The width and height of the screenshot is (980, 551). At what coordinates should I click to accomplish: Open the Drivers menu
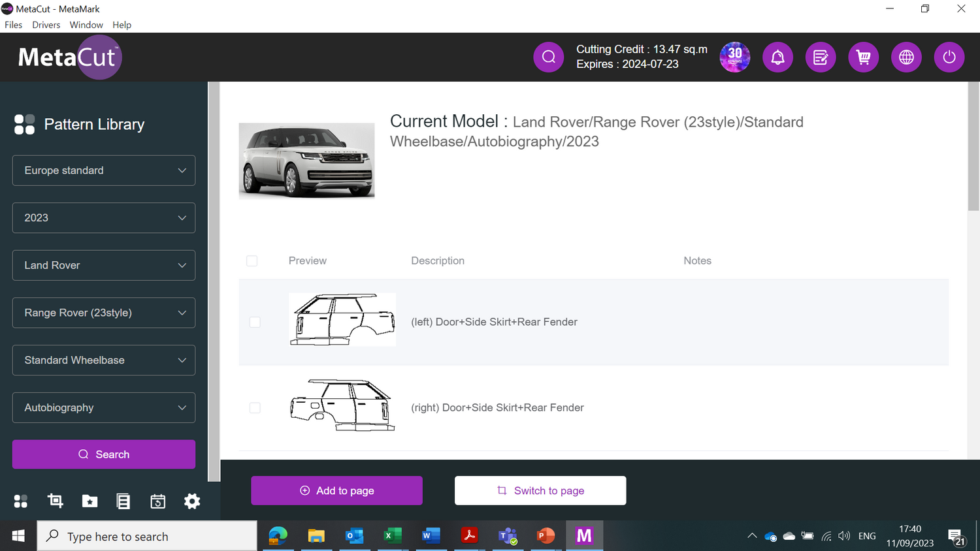coord(46,25)
